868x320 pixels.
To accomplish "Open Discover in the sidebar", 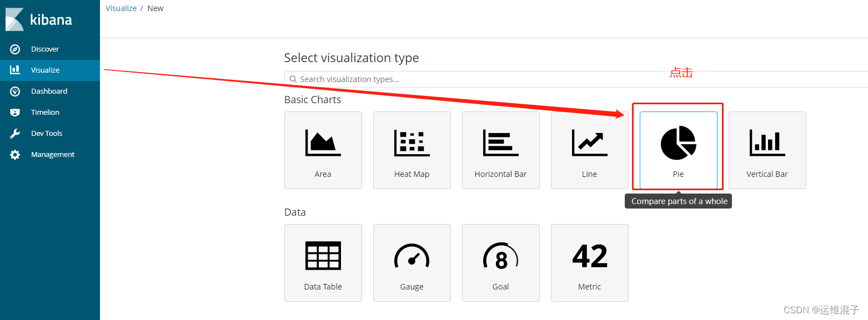I will pos(50,49).
